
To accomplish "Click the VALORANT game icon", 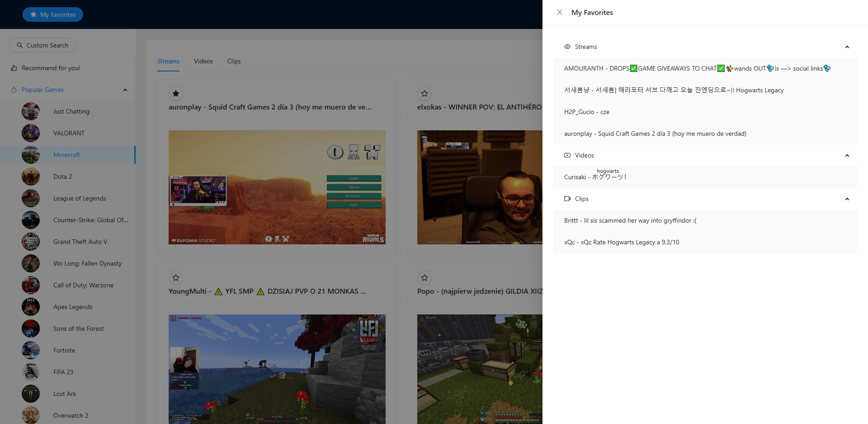I will 31,133.
